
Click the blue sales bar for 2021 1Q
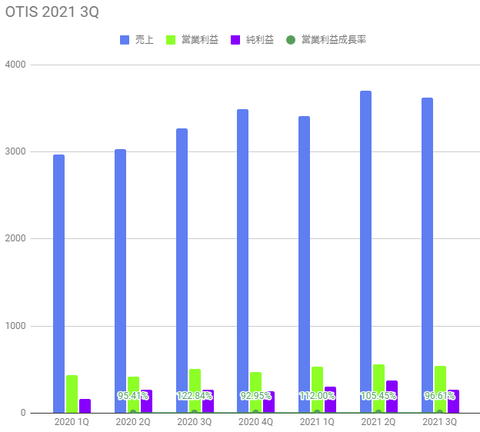click(x=304, y=265)
